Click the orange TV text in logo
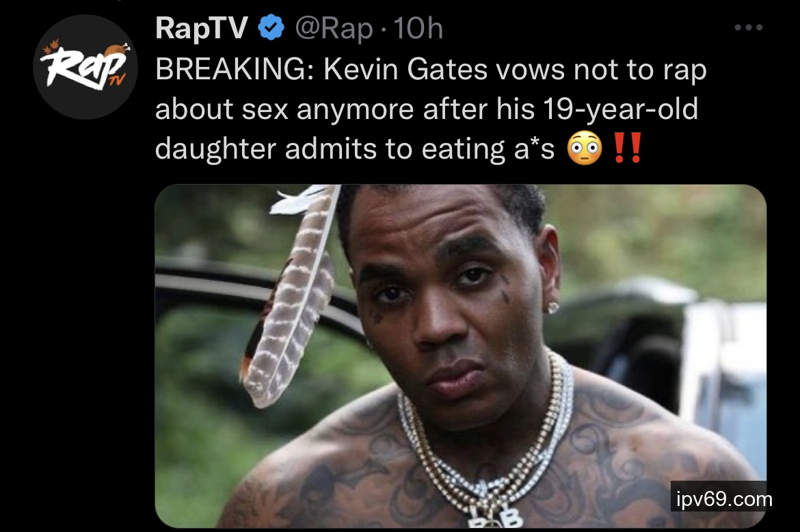 [x=117, y=79]
